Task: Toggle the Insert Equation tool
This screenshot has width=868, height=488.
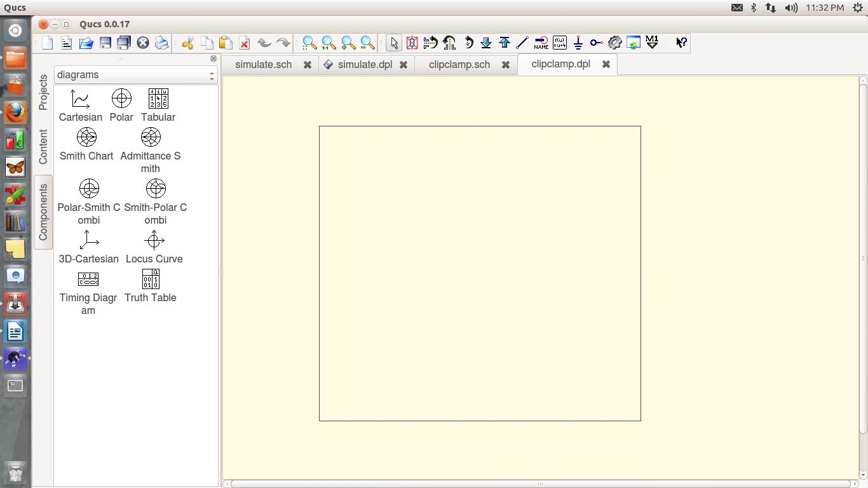Action: [x=559, y=43]
